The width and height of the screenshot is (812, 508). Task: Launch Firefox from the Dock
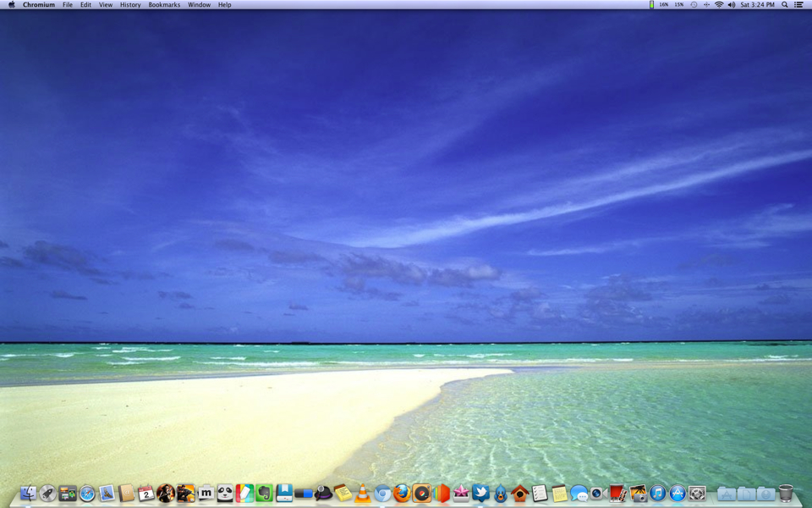[x=402, y=493]
